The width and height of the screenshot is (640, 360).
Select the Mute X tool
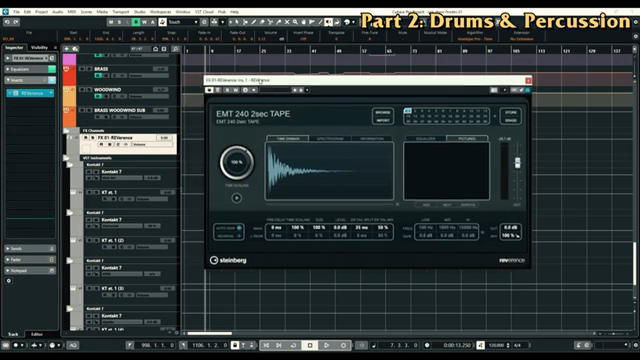287,22
